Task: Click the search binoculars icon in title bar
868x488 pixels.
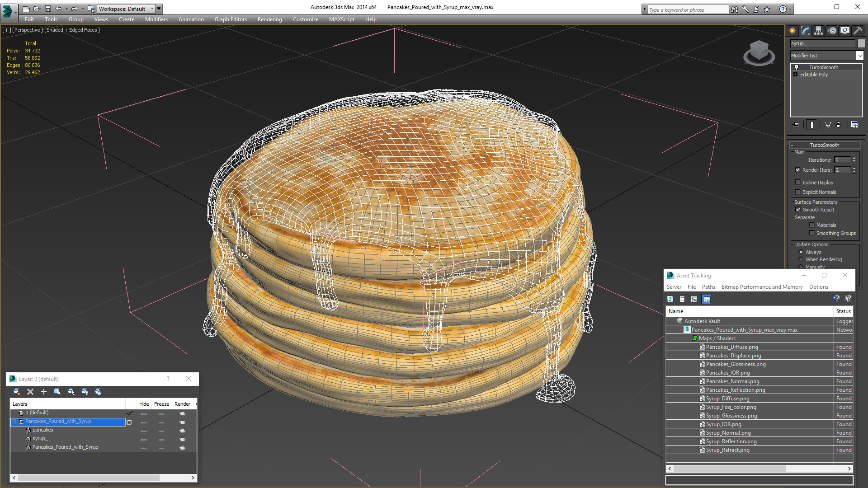Action: (x=735, y=9)
